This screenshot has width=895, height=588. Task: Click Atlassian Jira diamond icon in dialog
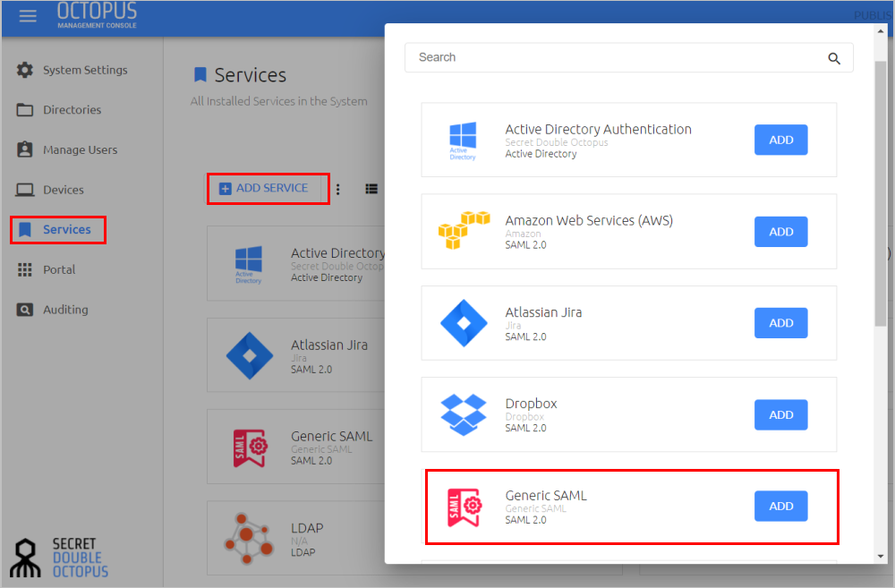pos(464,323)
